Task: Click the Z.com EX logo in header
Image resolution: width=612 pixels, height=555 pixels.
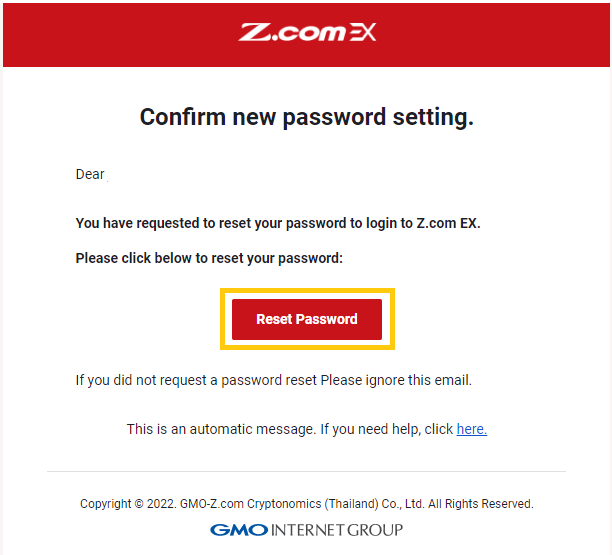Action: pyautogui.click(x=307, y=33)
